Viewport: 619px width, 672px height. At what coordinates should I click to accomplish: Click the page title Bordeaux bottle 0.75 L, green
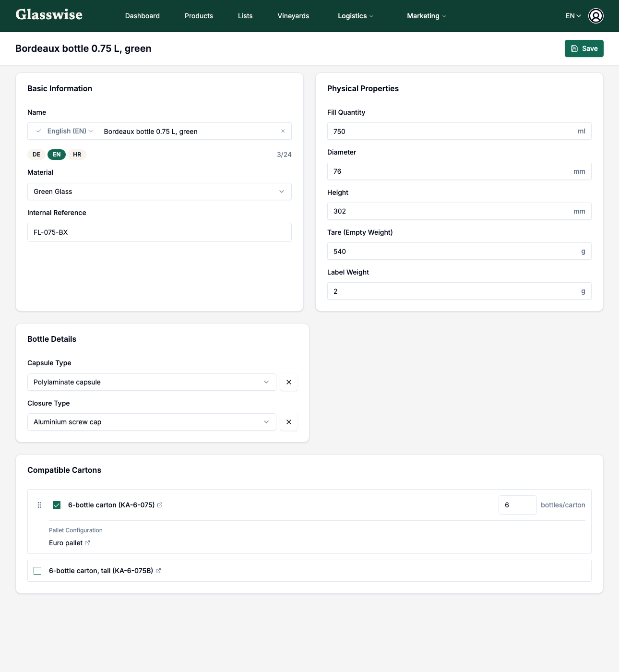coord(83,48)
